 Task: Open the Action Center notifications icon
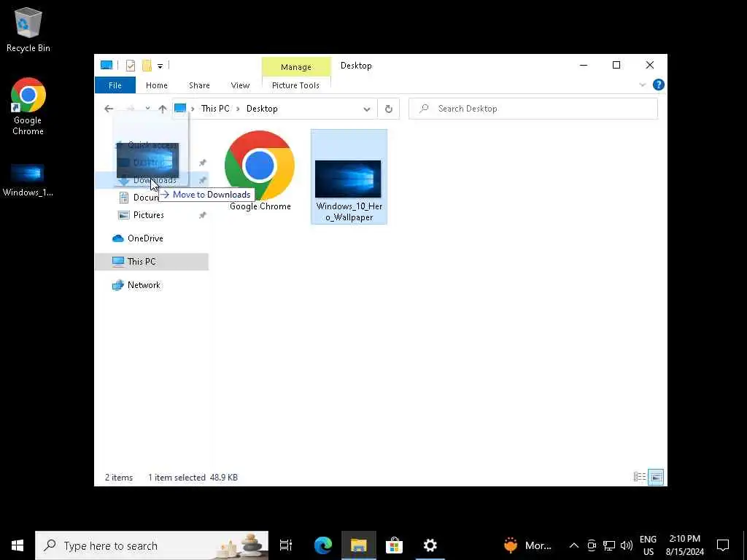click(723, 545)
